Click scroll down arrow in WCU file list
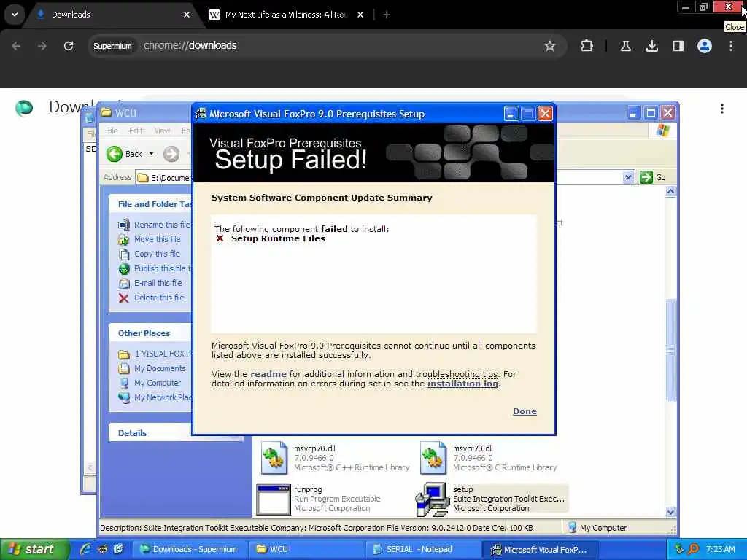Image resolution: width=747 pixels, height=560 pixels. pos(670,513)
